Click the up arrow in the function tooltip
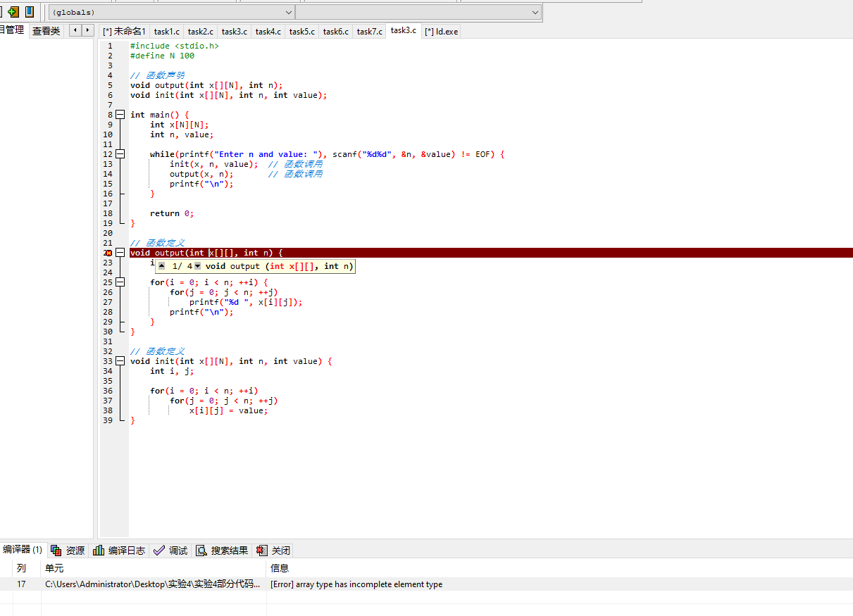Screen dimensions: 853x616 (x=161, y=266)
